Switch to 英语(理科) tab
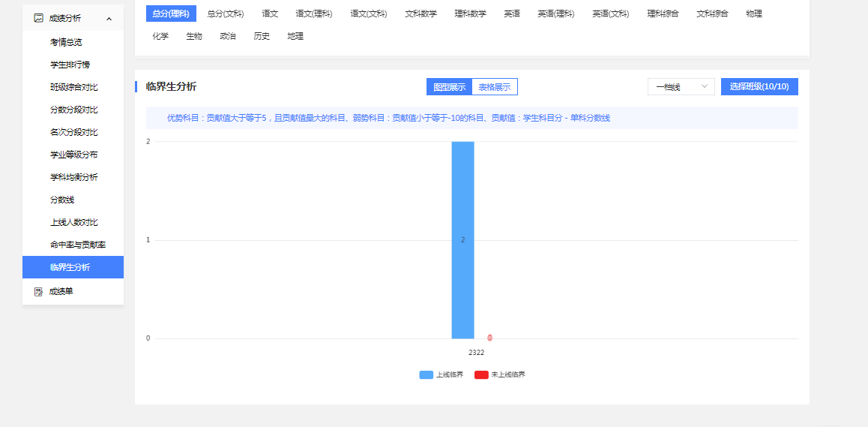The height and width of the screenshot is (427, 868). coord(555,14)
